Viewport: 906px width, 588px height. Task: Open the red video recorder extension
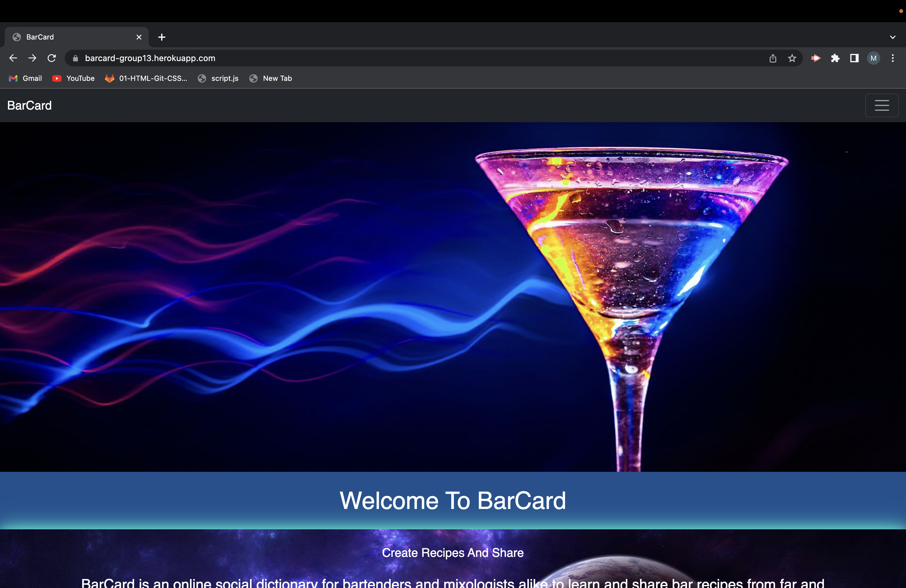pyautogui.click(x=816, y=58)
